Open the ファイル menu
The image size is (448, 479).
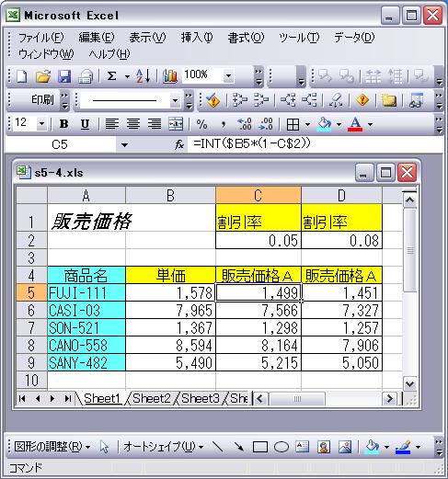40,38
